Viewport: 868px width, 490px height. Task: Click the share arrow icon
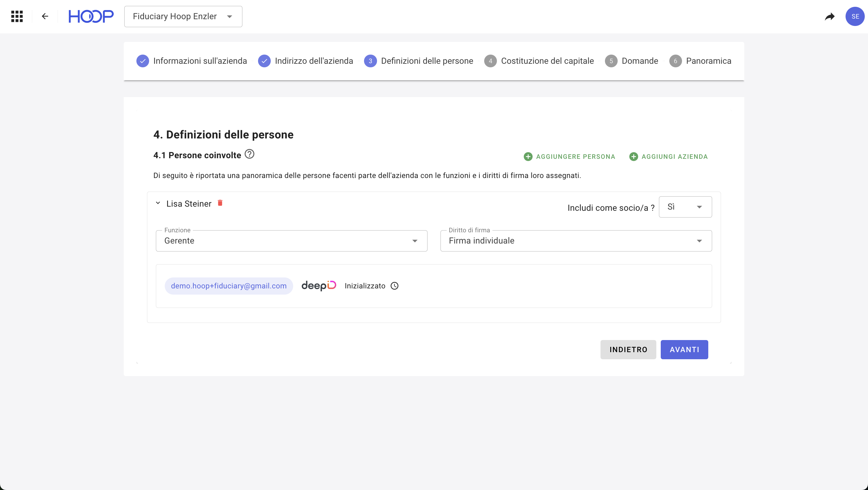[x=830, y=16]
